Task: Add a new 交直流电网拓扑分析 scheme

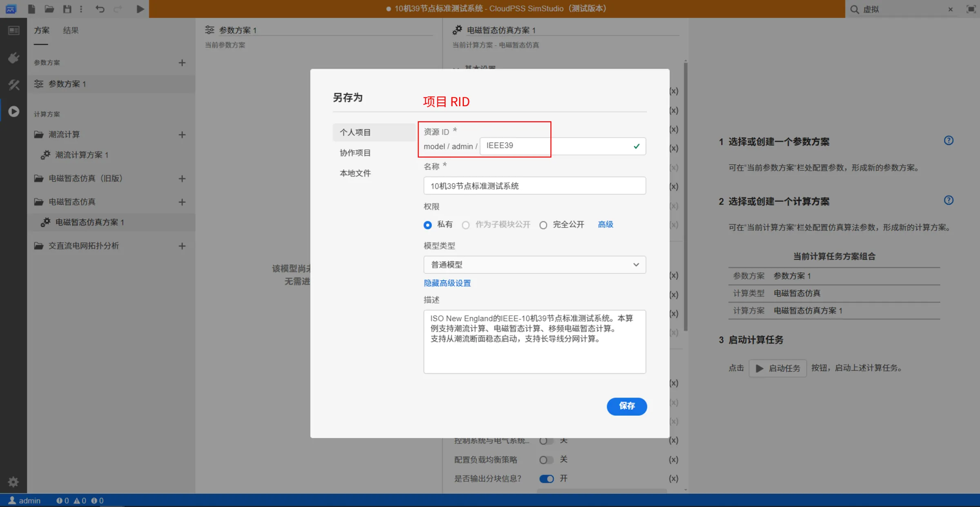Action: tap(182, 246)
